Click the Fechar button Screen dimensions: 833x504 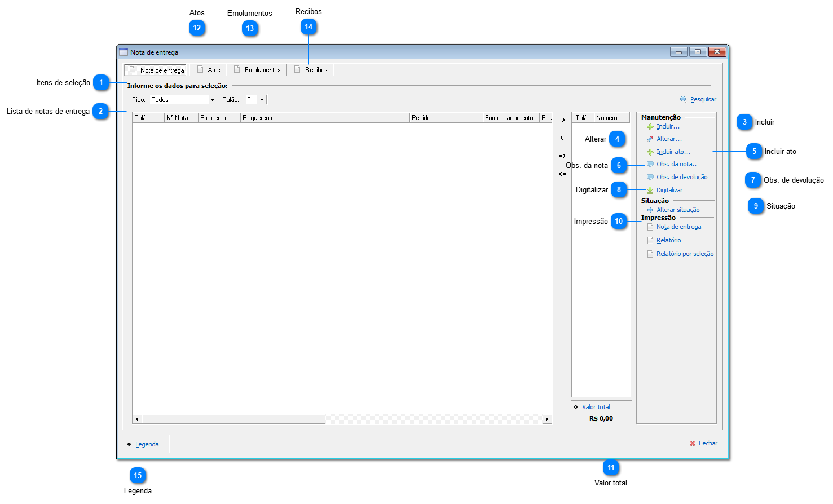click(704, 444)
